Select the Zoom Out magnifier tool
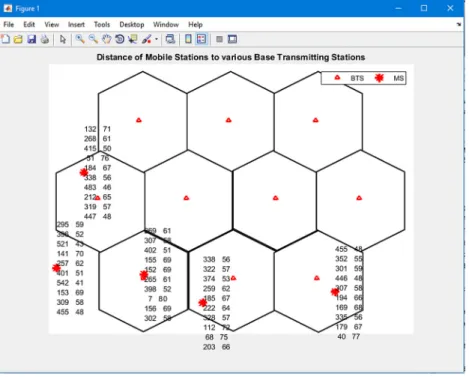The height and width of the screenshot is (377, 469). (x=93, y=39)
